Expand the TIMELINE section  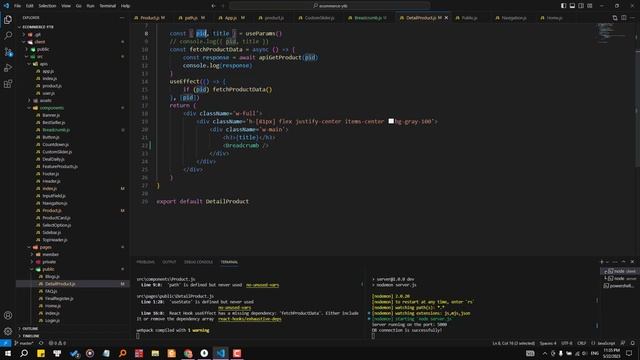click(31, 336)
